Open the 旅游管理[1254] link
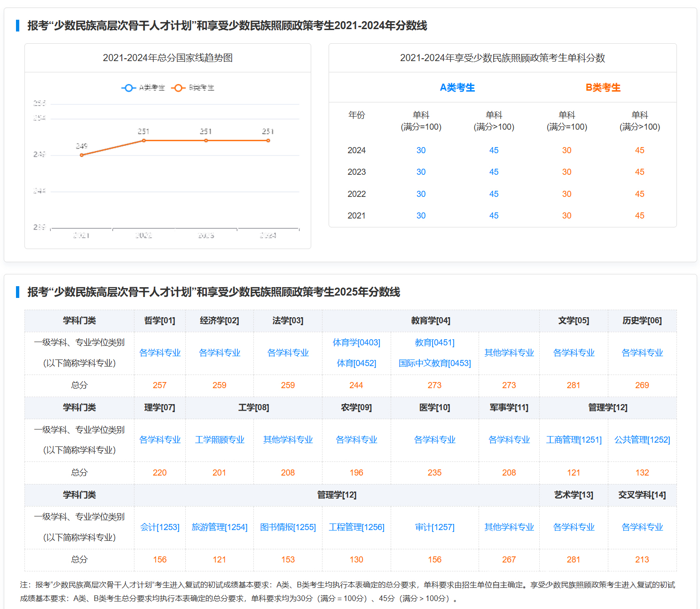 coord(219,527)
